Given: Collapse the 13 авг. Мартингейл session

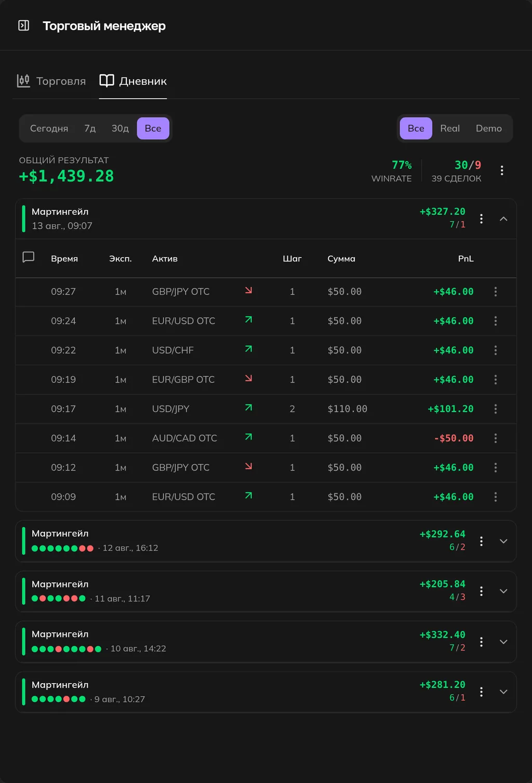Looking at the screenshot, I should click(x=503, y=219).
